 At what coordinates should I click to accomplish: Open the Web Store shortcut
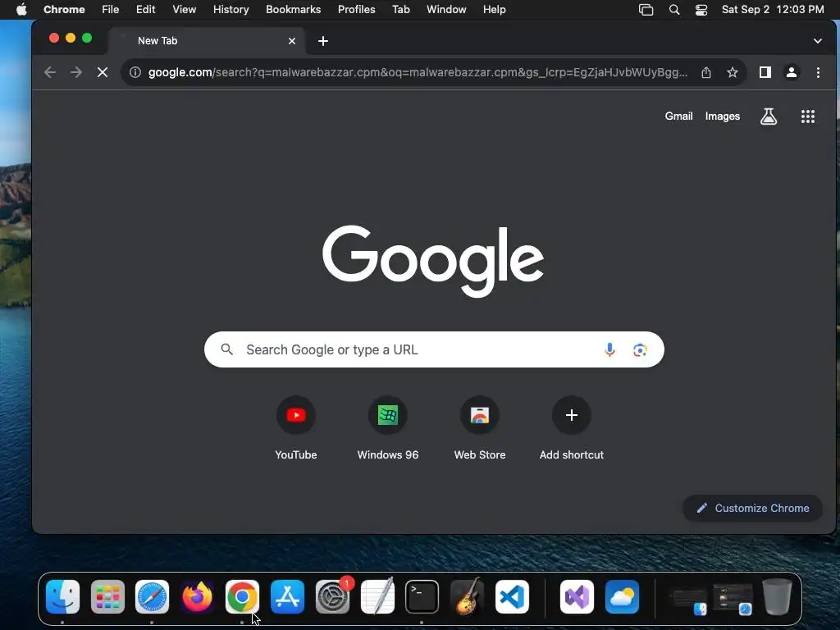coord(479,428)
